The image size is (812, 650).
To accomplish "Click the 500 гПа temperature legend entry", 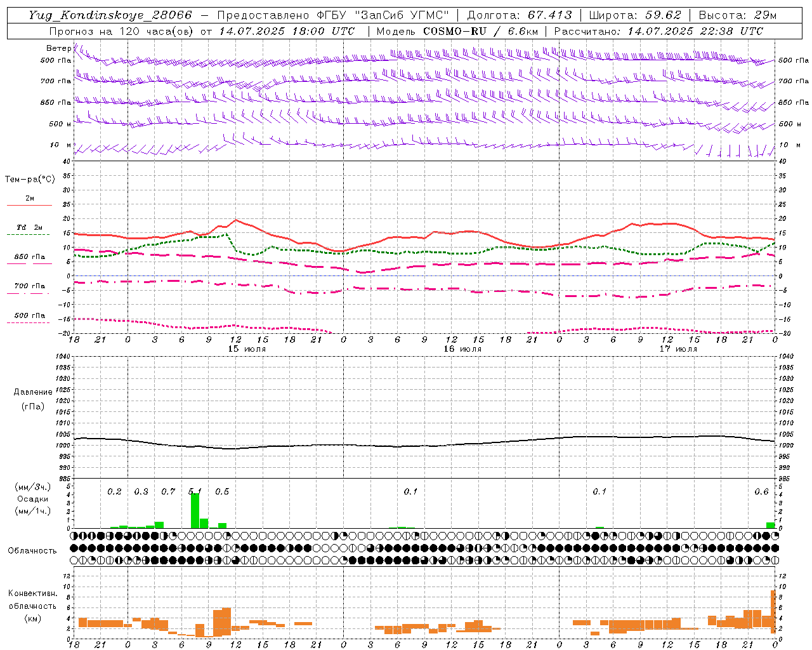I will tap(29, 317).
